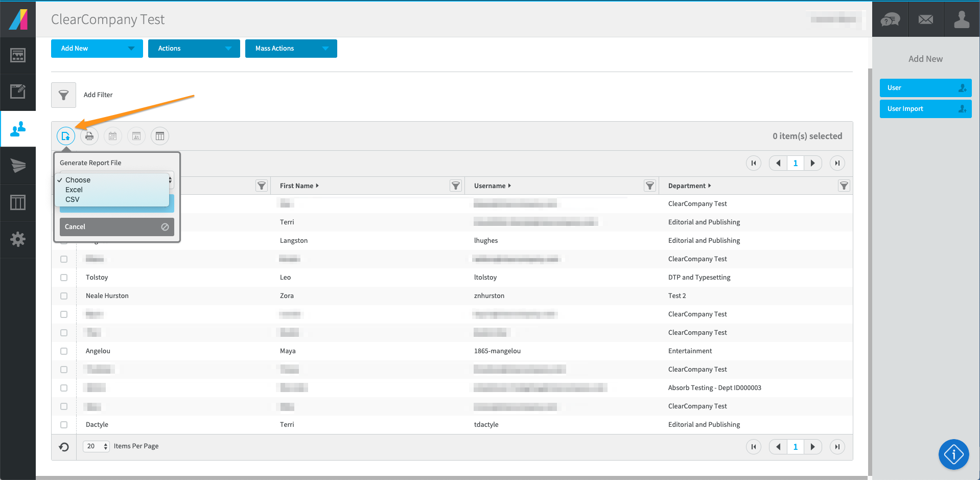Image resolution: width=980 pixels, height=480 pixels.
Task: Cancel the Generate Report File popup
Action: pos(117,227)
